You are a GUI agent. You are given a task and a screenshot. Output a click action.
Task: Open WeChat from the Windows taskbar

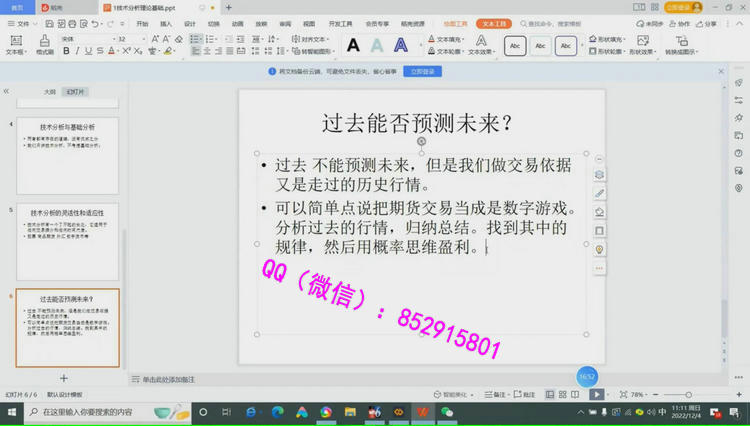[447, 411]
